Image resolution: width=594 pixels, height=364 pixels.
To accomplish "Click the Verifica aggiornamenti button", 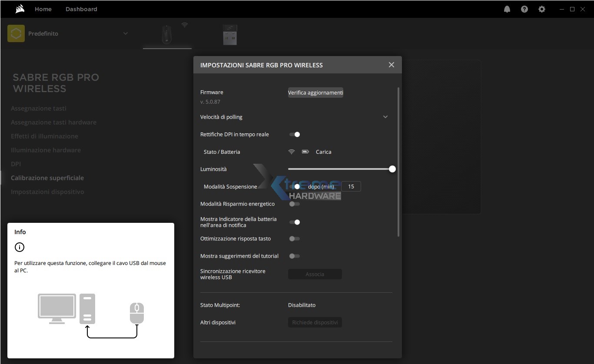I will pyautogui.click(x=315, y=93).
